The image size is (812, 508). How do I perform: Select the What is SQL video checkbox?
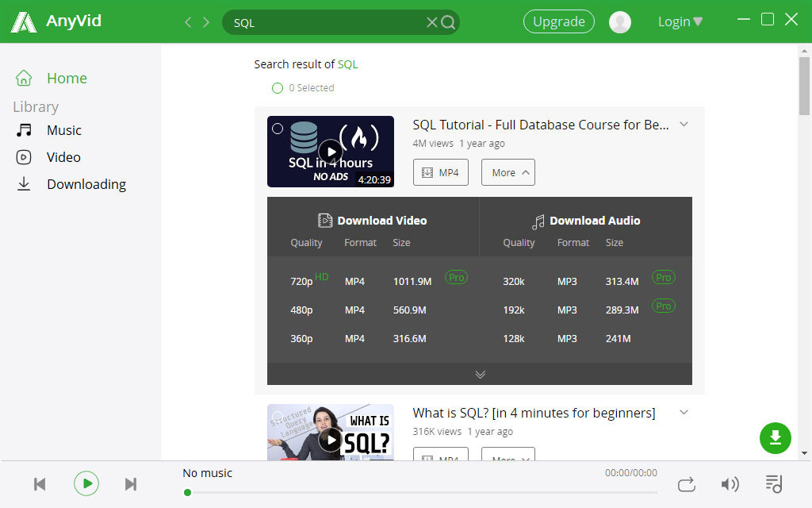[x=278, y=416]
